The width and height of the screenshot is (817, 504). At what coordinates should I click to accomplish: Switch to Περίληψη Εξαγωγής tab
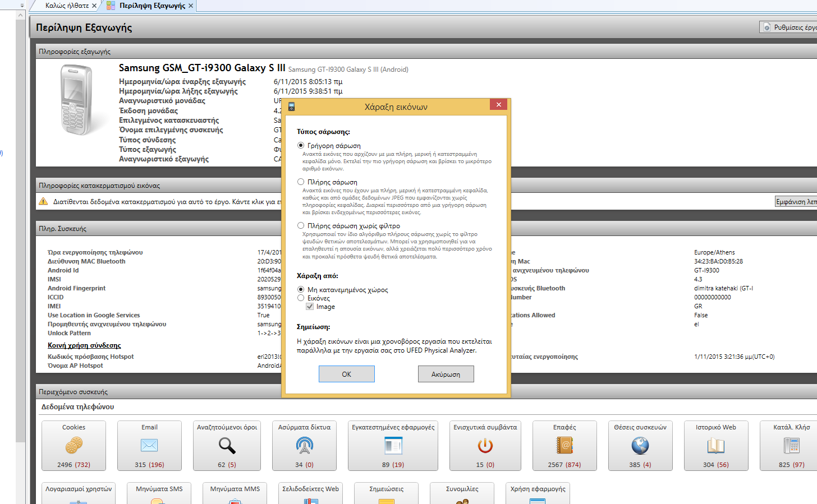[x=152, y=6]
